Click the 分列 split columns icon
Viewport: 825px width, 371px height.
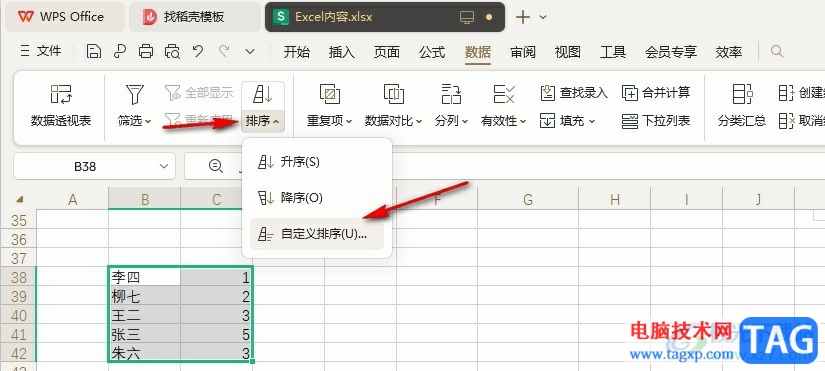tap(451, 94)
